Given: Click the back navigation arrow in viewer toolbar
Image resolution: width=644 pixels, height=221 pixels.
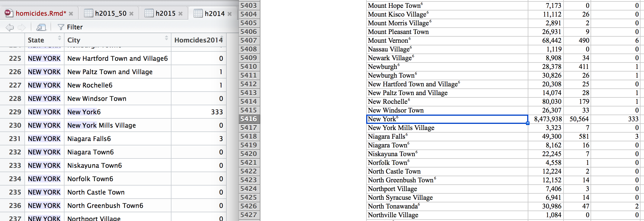Looking at the screenshot, I should pos(10,27).
